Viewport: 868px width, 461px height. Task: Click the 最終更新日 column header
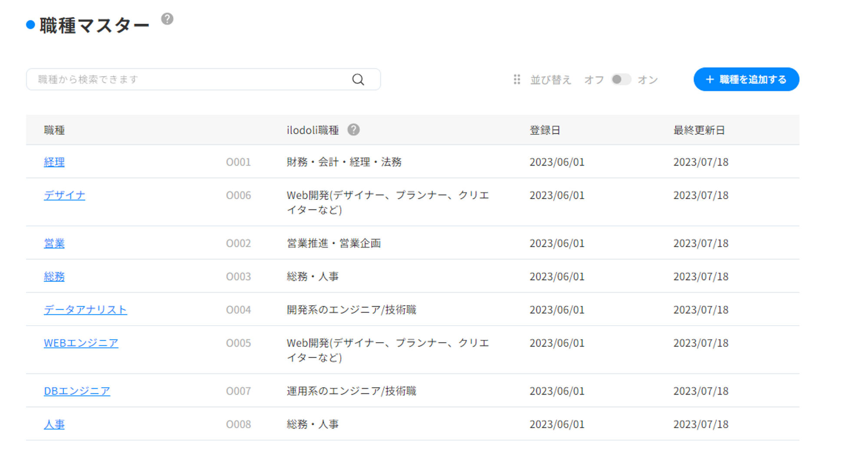pyautogui.click(x=699, y=130)
